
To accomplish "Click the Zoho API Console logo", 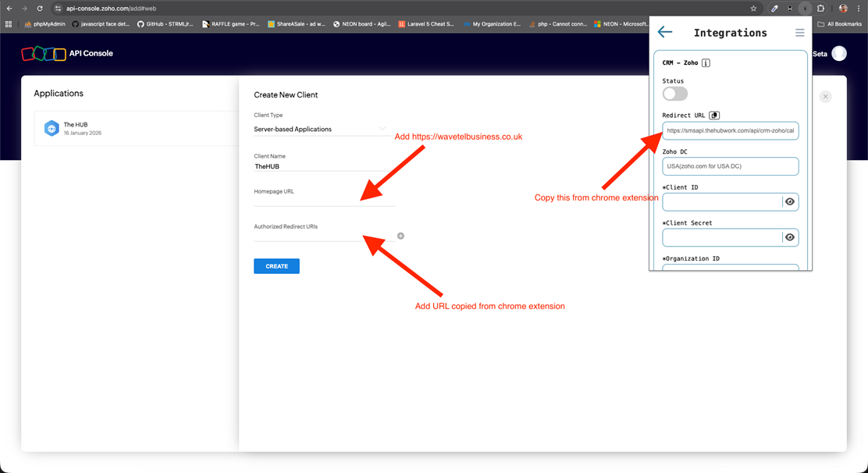I will pyautogui.click(x=67, y=53).
